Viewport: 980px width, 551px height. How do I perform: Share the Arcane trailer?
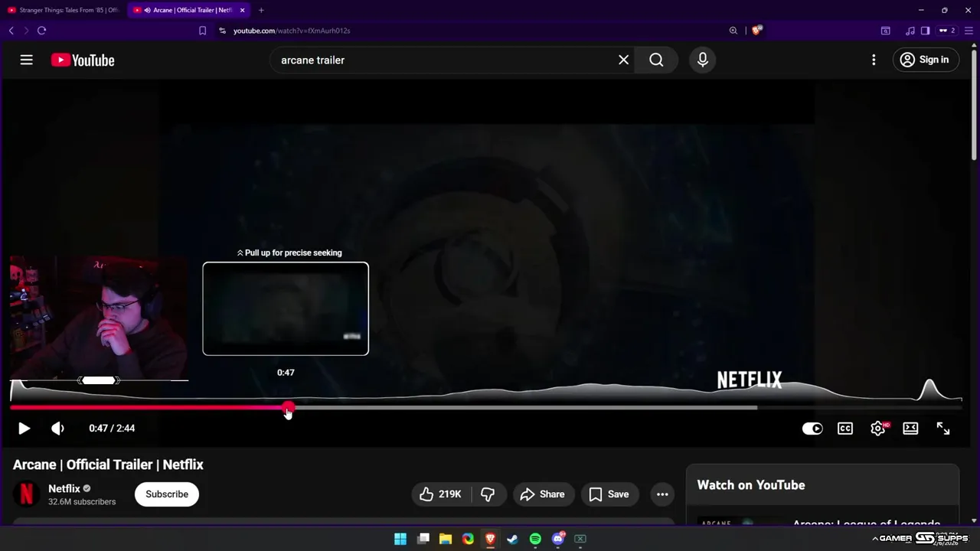point(542,494)
